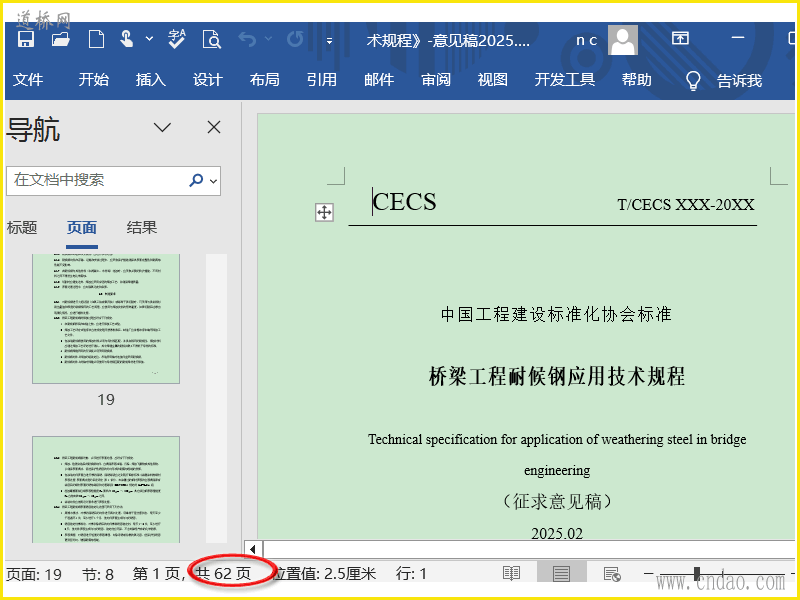Select page 19 thumbnail
Screen dimensions: 800x600
tap(106, 319)
